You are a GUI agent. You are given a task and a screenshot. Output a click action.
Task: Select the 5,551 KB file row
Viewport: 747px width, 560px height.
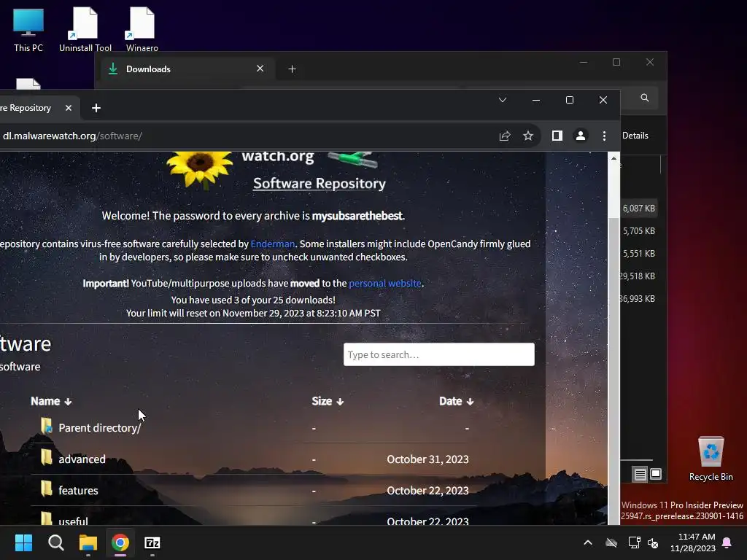click(x=639, y=254)
